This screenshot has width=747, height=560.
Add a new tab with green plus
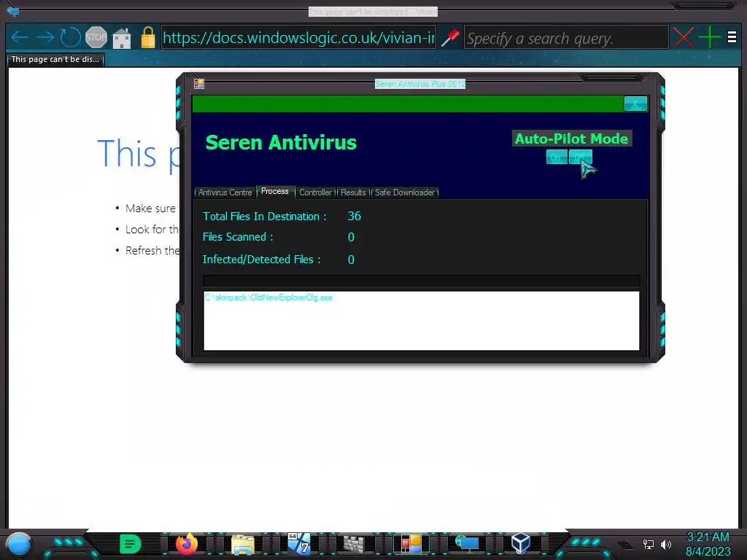709,37
